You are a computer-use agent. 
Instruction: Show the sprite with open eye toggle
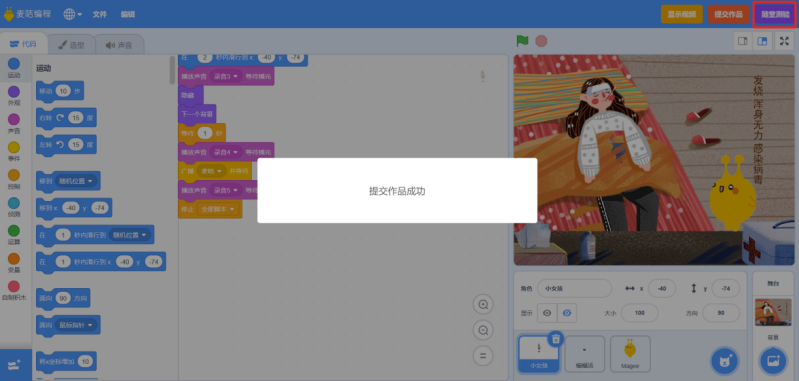click(x=547, y=313)
